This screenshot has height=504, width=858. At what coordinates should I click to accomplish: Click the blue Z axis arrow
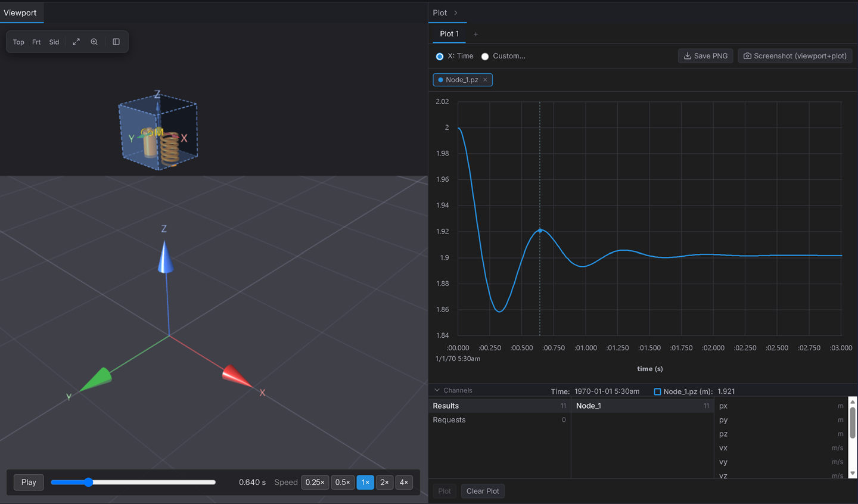point(165,257)
